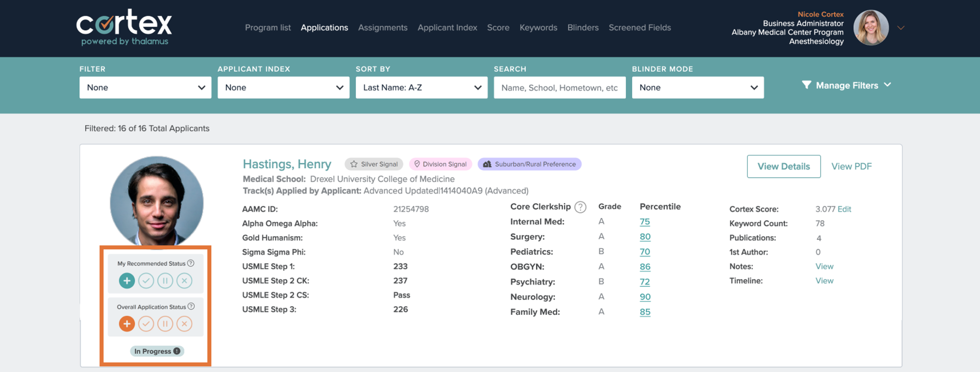Toggle the X reject status in My Recommended Status
This screenshot has width=980, height=372.
click(184, 281)
